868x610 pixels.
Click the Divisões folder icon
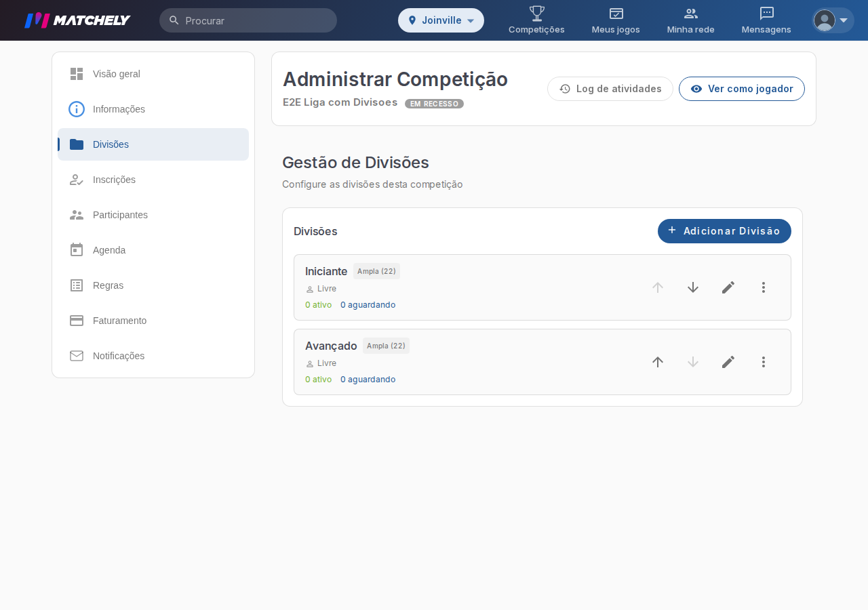[x=77, y=144]
